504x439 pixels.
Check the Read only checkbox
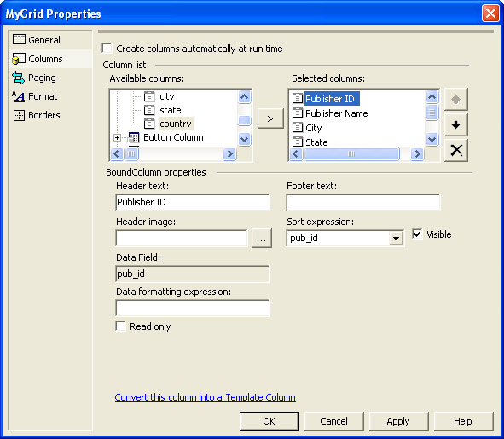point(120,326)
